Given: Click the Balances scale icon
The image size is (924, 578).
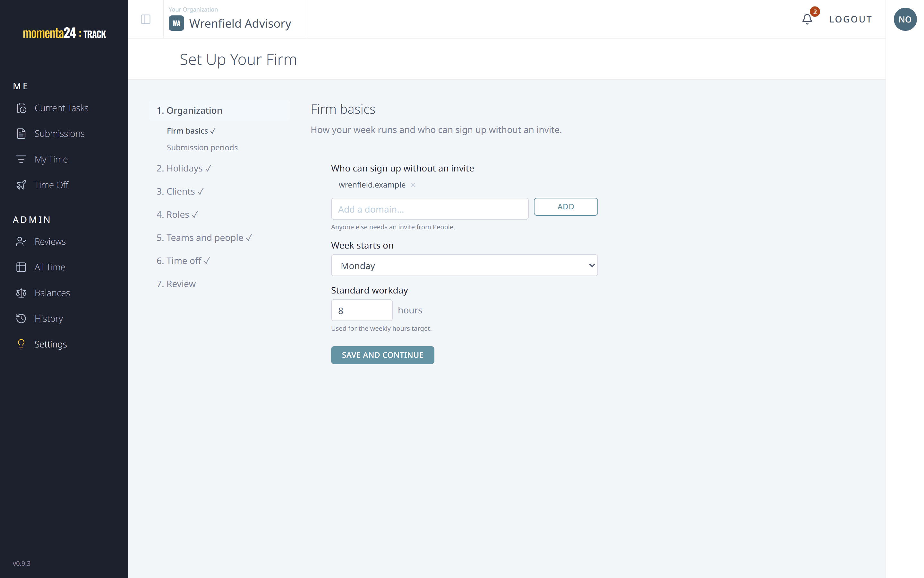Looking at the screenshot, I should click(x=21, y=293).
